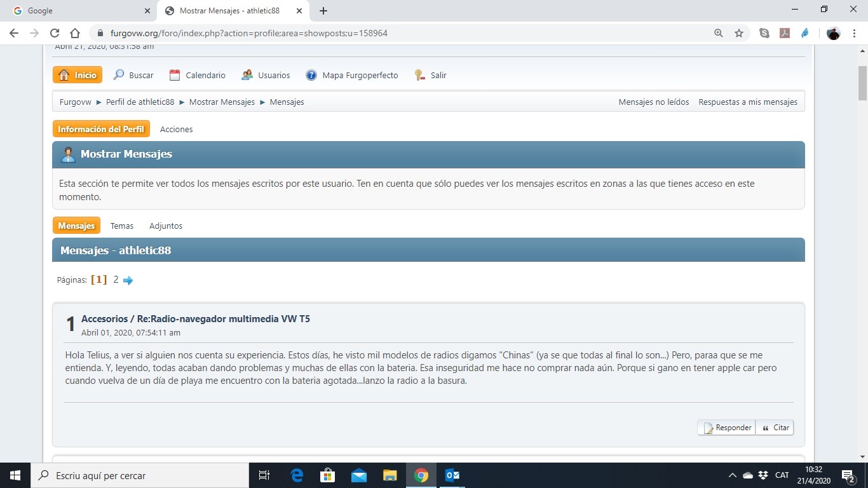Screen dimensions: 868x488
Task: Launch Microsoft Edge from the taskbar
Action: [x=297, y=475]
